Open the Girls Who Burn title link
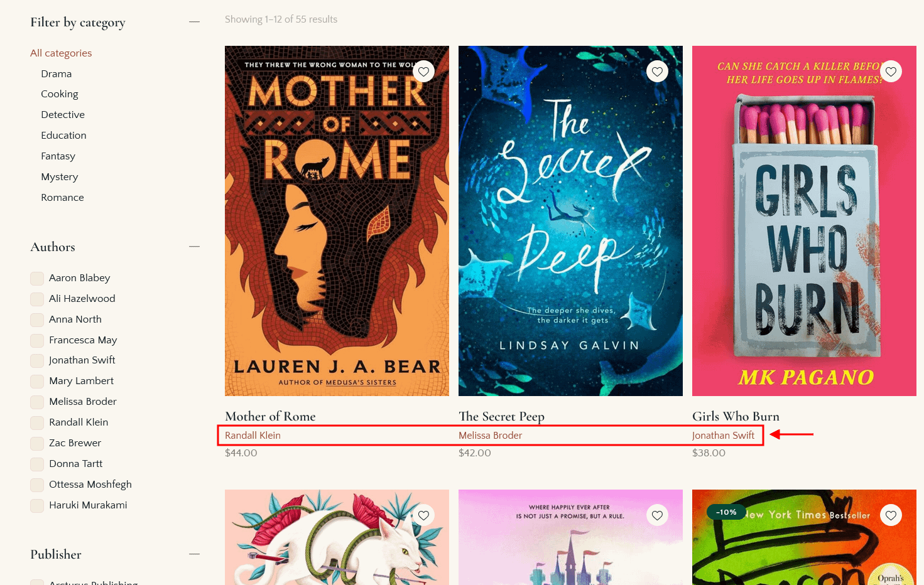Viewport: 924px width, 585px height. pyautogui.click(x=736, y=416)
